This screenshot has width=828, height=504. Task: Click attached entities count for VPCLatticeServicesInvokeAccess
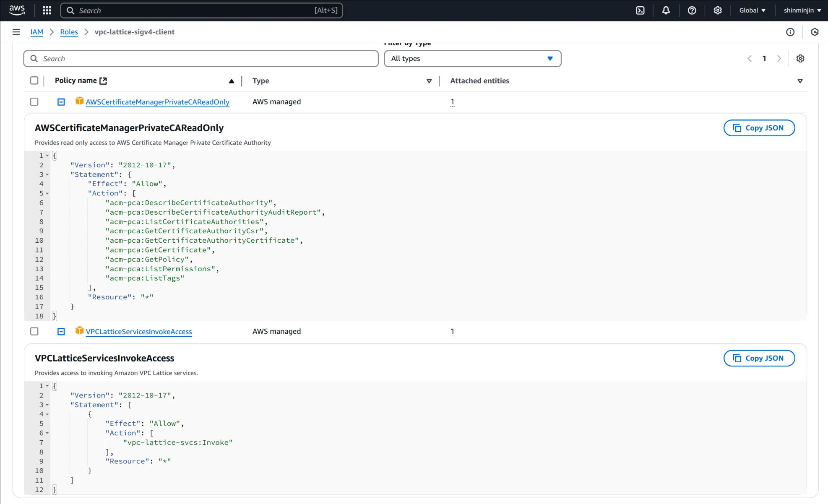pos(452,332)
